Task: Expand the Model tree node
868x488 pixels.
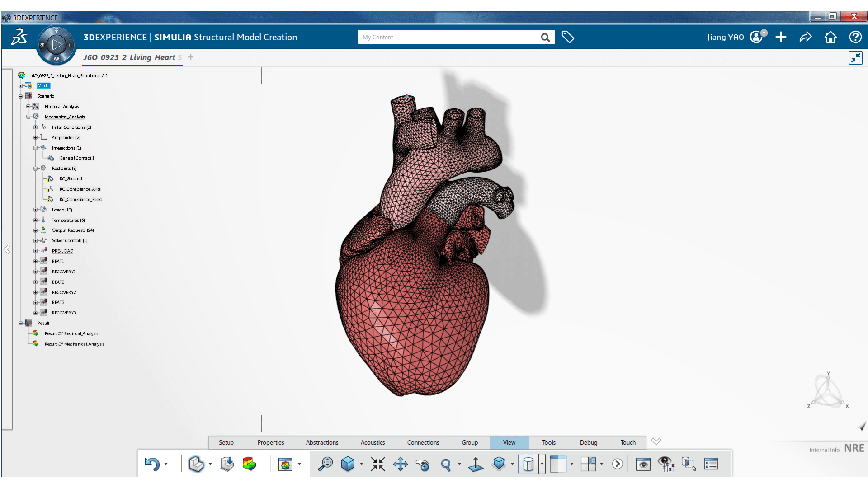Action: (20, 86)
